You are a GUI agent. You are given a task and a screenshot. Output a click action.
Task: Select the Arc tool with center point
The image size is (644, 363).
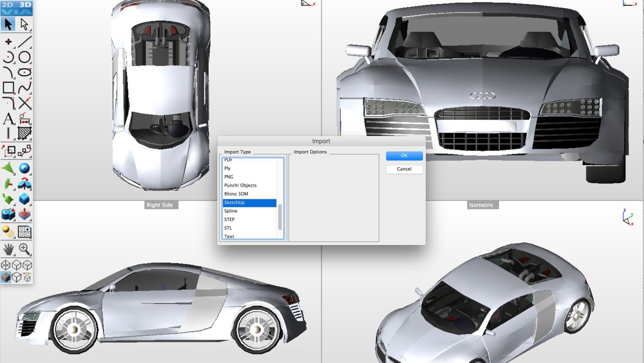coord(8,57)
